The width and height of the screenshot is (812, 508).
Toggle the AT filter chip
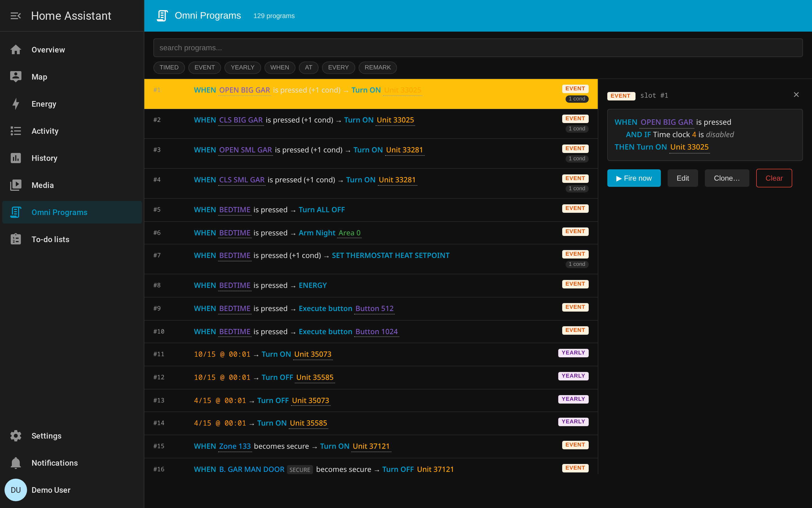[309, 67]
